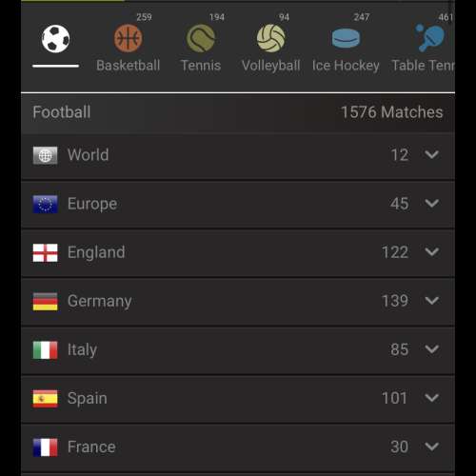Click the England flag icon
The width and height of the screenshot is (476, 476).
point(46,252)
